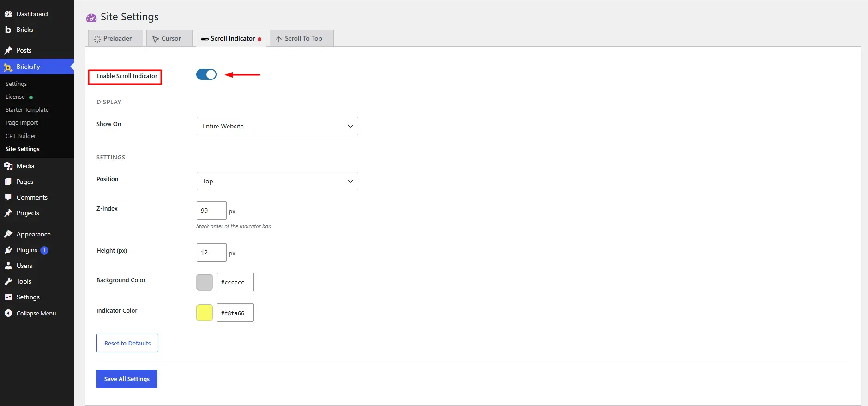Click the #cccccc hex color field

[235, 282]
